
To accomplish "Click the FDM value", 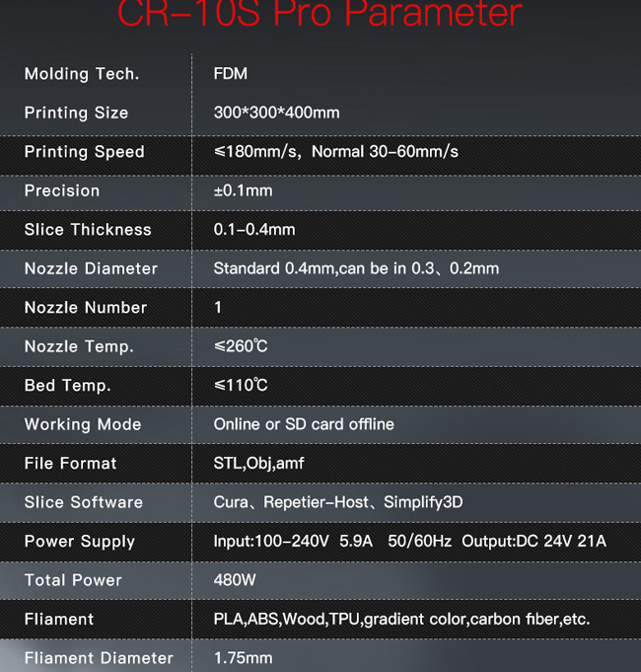I will pos(231,73).
